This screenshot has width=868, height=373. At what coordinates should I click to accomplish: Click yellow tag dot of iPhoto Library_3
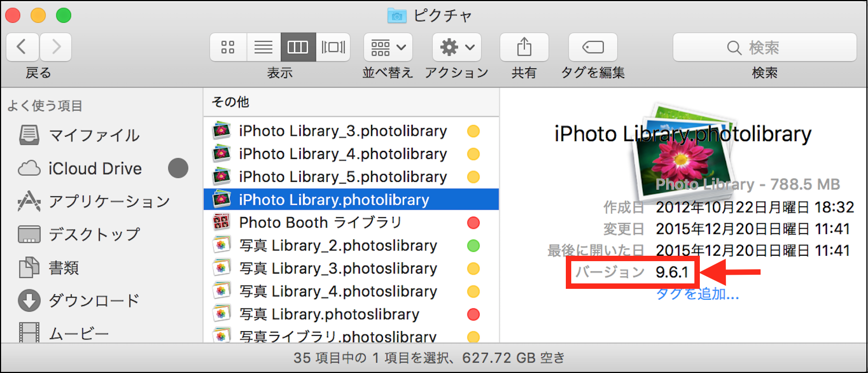pos(473,131)
